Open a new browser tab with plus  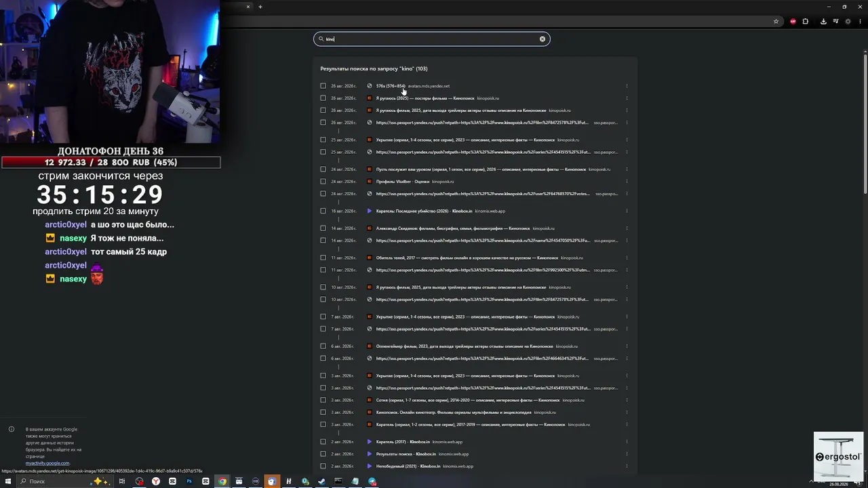point(260,7)
